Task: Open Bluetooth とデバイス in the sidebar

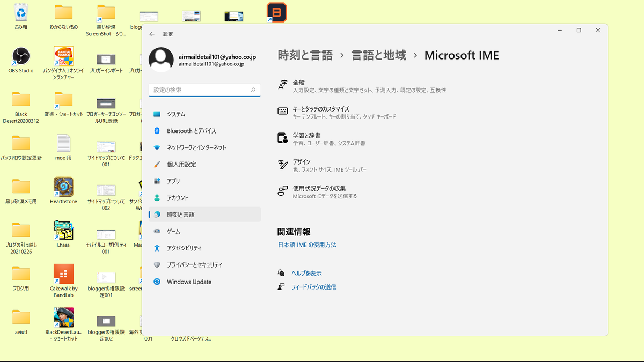Action: click(204, 131)
